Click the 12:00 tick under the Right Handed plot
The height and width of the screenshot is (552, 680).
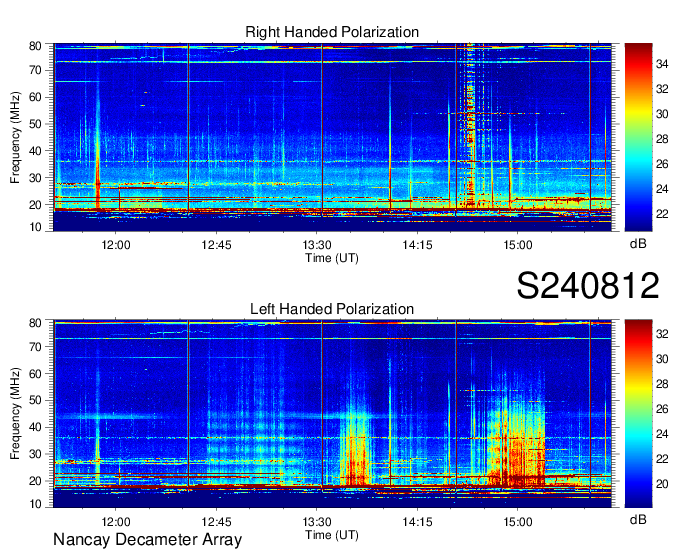[116, 245]
